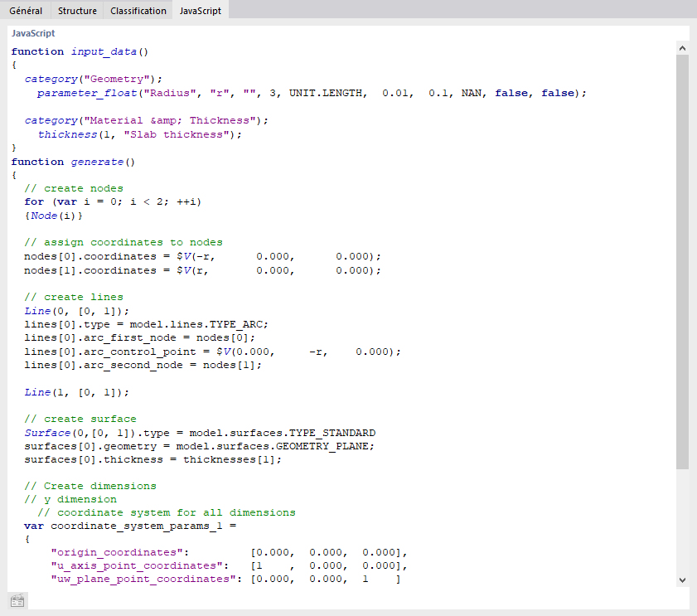Image resolution: width=697 pixels, height=616 pixels.
Task: Click the 'category("Geometry");' line
Action: 94,79
